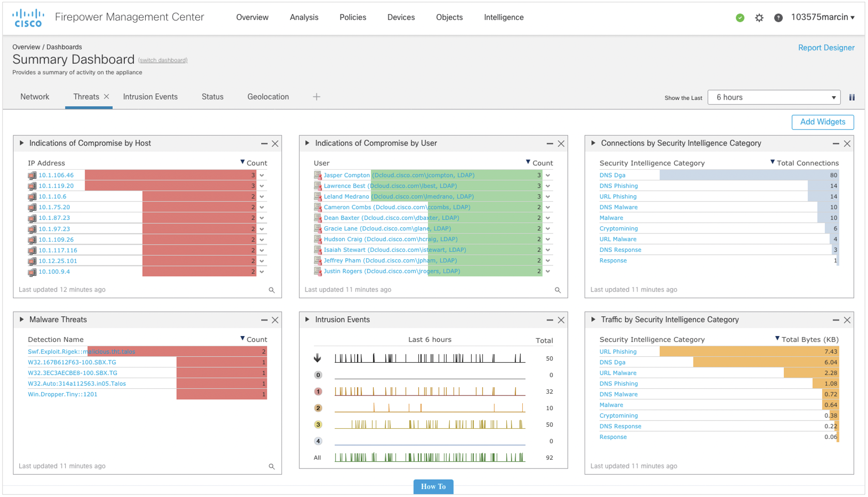The image size is (868, 497).
Task: Open the Analysis menu
Action: click(x=304, y=17)
